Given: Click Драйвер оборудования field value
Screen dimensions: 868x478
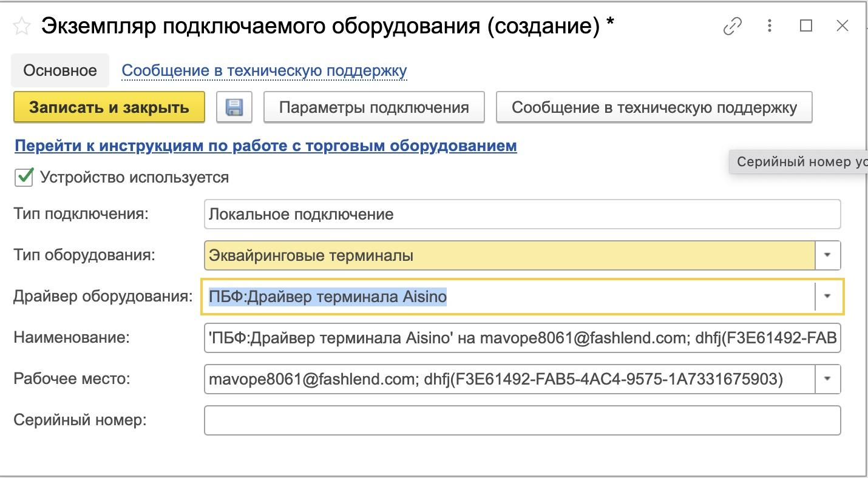Looking at the screenshot, I should coord(509,296).
